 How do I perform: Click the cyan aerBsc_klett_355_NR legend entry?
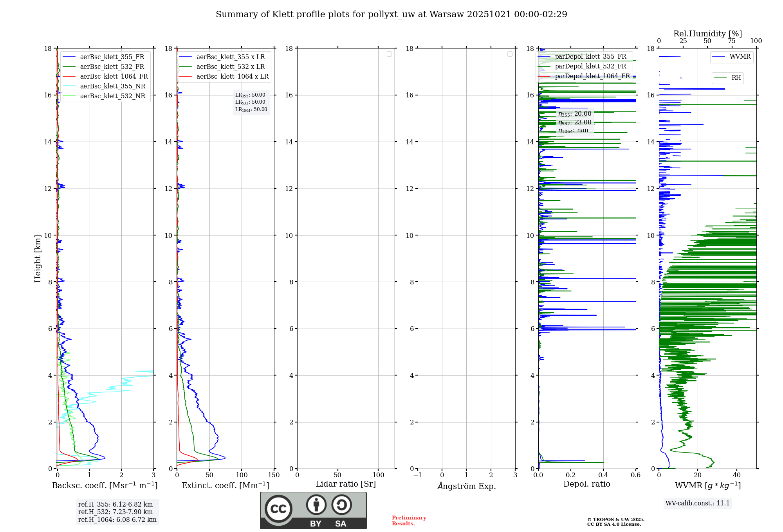pyautogui.click(x=112, y=86)
